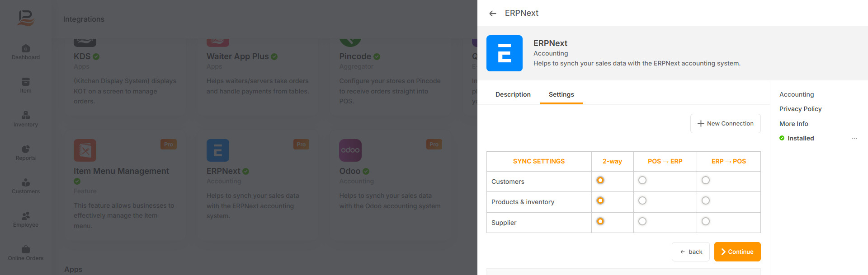Select POS → ERP sync for Customers
The width and height of the screenshot is (868, 275).
click(642, 180)
